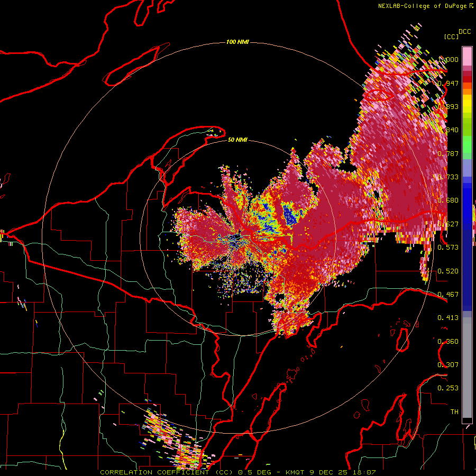Viewport: 476px width, 476px height.
Task: Select the 0.947 color scale value
Action: point(448,83)
